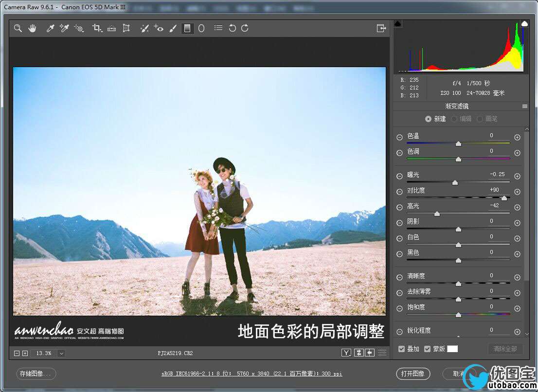Select the Hand tool
This screenshot has height=392, width=538.
[32, 29]
